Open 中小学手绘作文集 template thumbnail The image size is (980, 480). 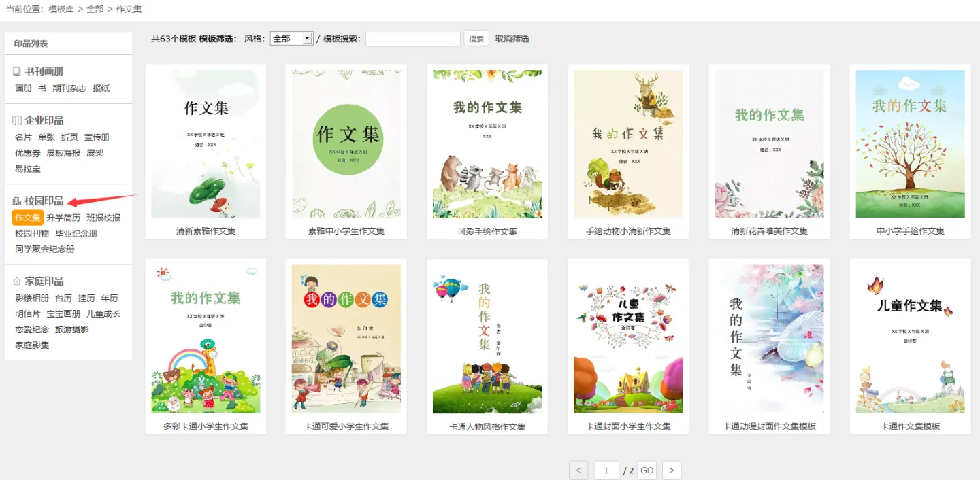[x=910, y=143]
